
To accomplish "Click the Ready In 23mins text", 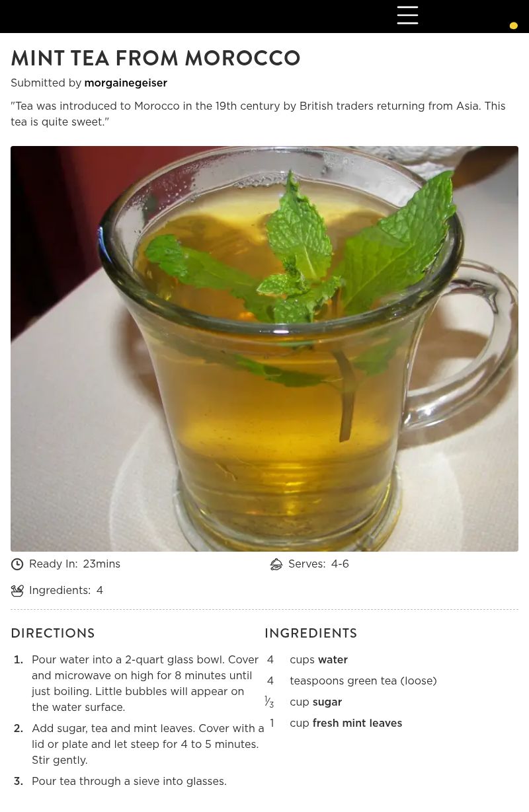I will click(75, 564).
